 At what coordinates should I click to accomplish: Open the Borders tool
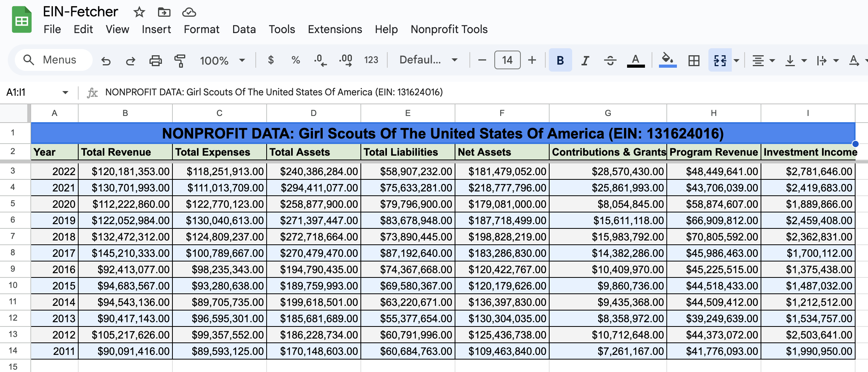tap(694, 60)
